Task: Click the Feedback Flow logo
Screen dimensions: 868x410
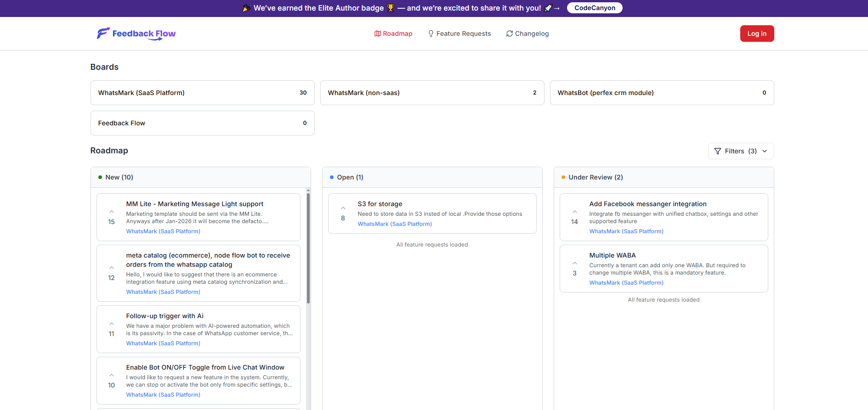Action: (x=136, y=34)
